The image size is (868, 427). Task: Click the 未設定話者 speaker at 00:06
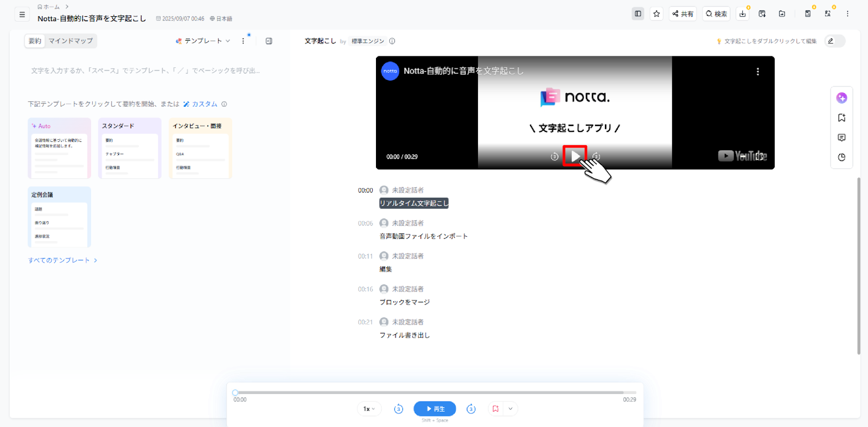click(408, 223)
